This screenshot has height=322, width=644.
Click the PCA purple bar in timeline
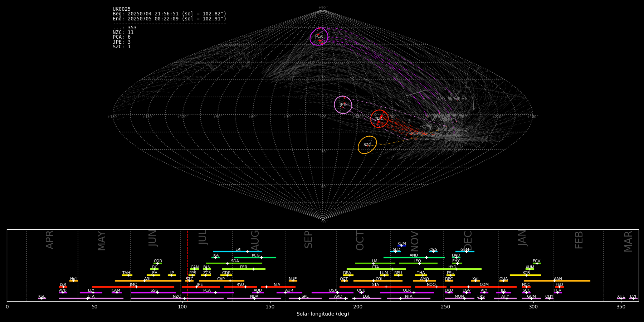208,293
